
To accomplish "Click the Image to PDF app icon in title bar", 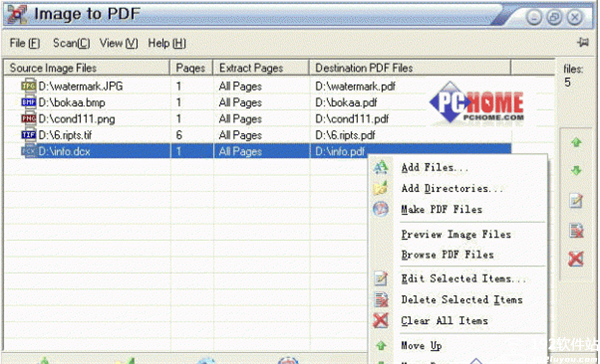I will tap(17, 15).
